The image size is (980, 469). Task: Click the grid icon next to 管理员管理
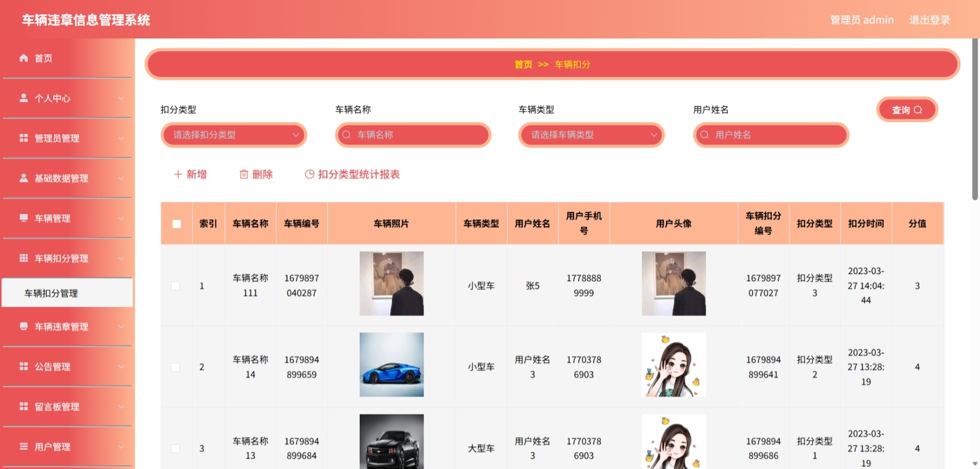pos(23,138)
